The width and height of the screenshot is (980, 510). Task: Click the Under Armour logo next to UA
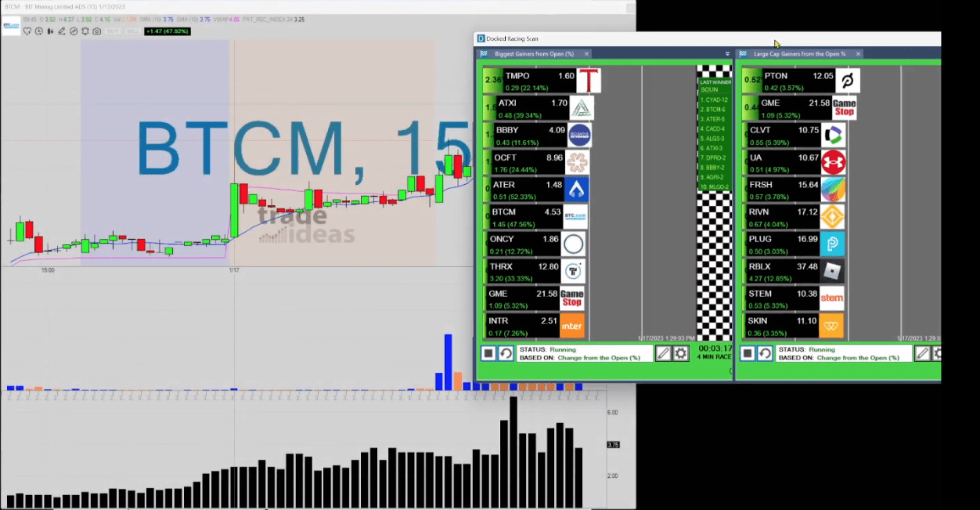pyautogui.click(x=834, y=162)
